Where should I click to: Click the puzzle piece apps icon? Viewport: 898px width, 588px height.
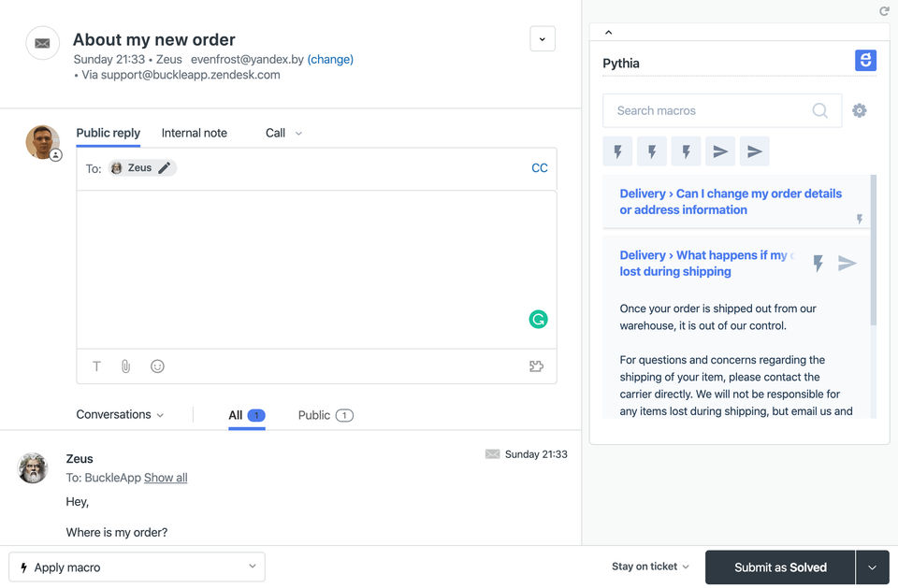pyautogui.click(x=536, y=366)
